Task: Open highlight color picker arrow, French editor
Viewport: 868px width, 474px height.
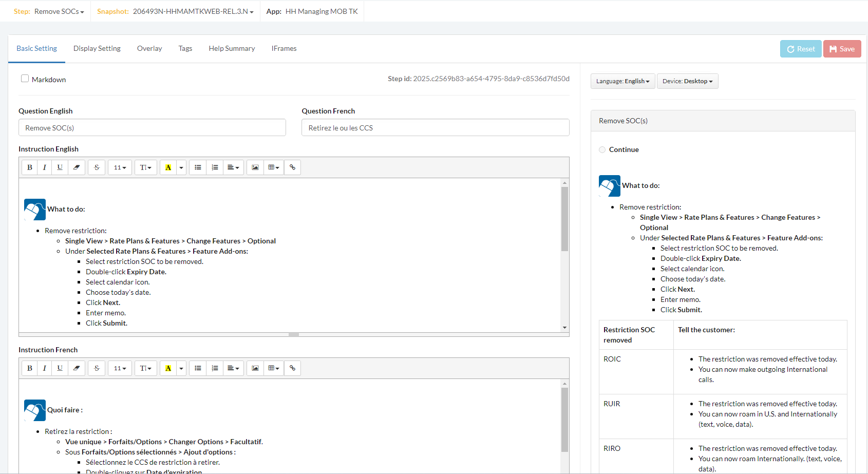Action: pos(181,368)
